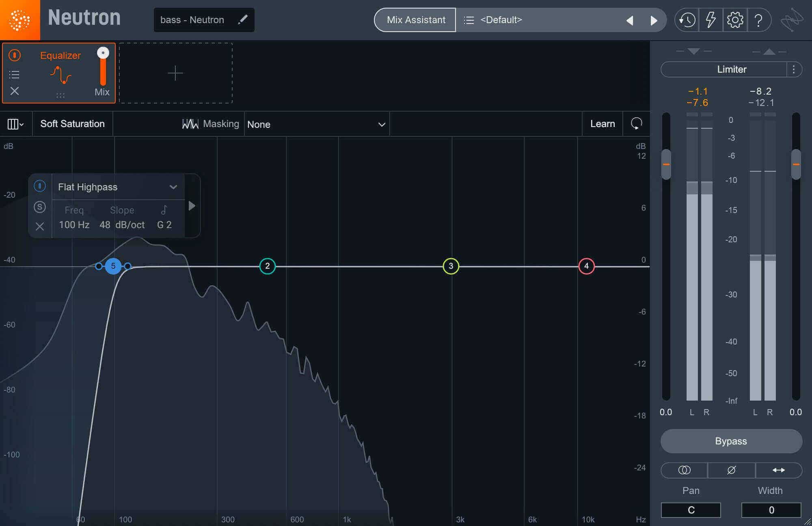
Task: Click the G 2 note value
Action: click(x=164, y=224)
